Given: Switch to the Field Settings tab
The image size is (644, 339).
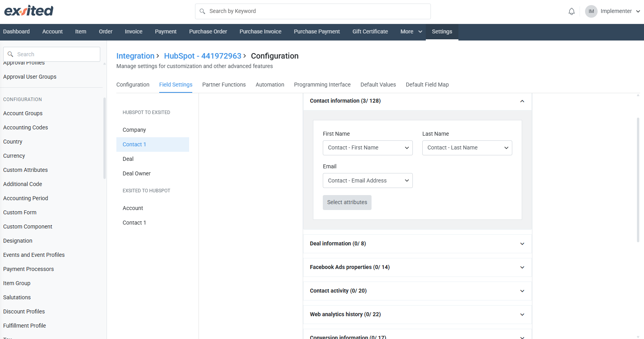Looking at the screenshot, I should 176,85.
